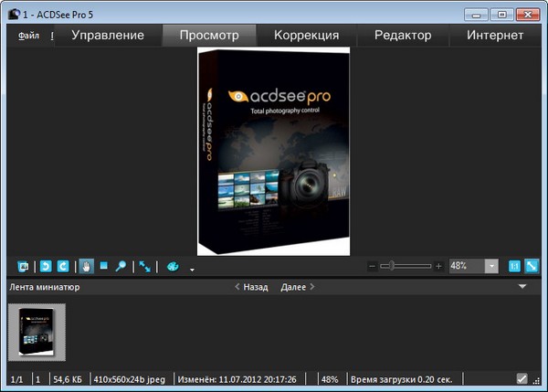This screenshot has width=548, height=392.
Task: Click the zoom slider handle
Action: 392,266
